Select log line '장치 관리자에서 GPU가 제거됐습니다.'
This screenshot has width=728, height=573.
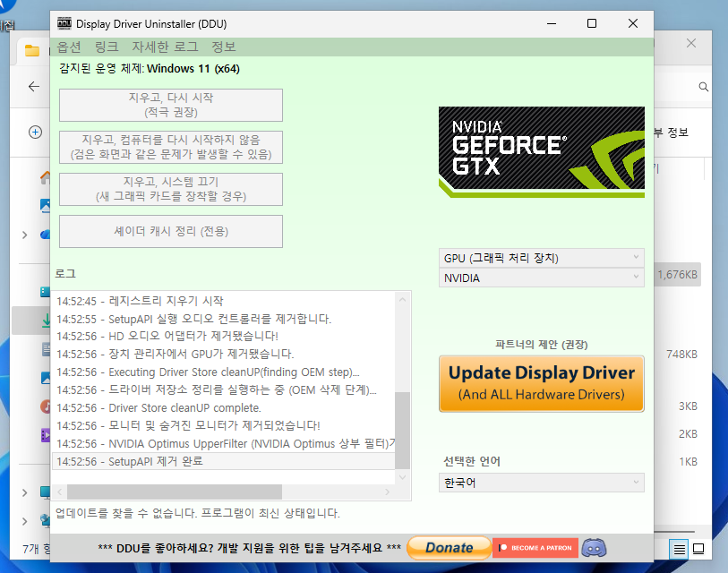point(223,355)
